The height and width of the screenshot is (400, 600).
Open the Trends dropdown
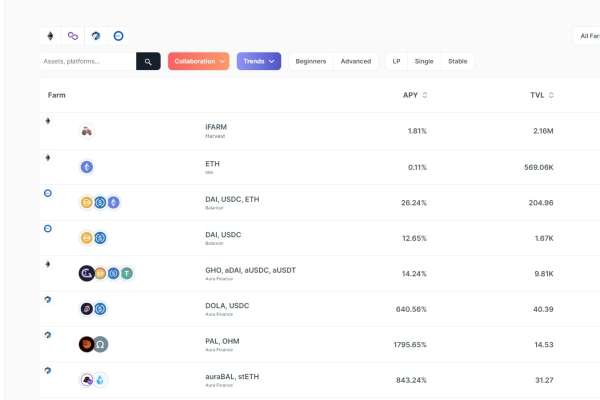[259, 61]
